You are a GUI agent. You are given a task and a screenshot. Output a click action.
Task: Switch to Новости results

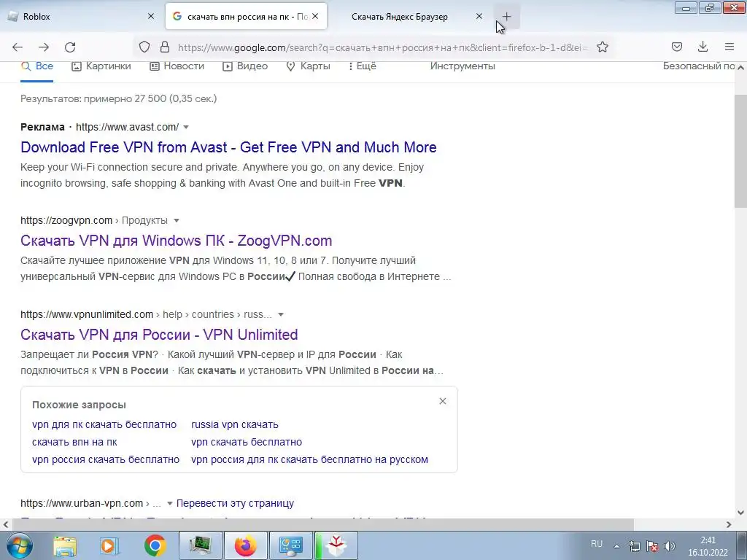[177, 66]
